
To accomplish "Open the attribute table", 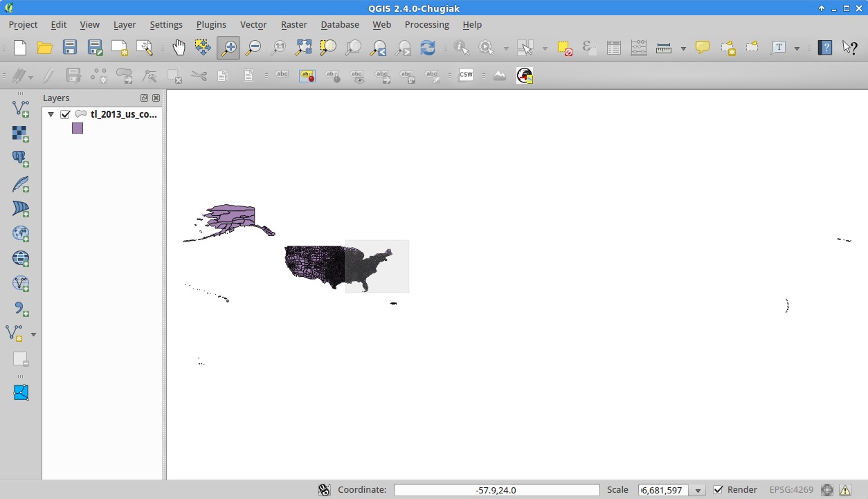I will pyautogui.click(x=613, y=48).
